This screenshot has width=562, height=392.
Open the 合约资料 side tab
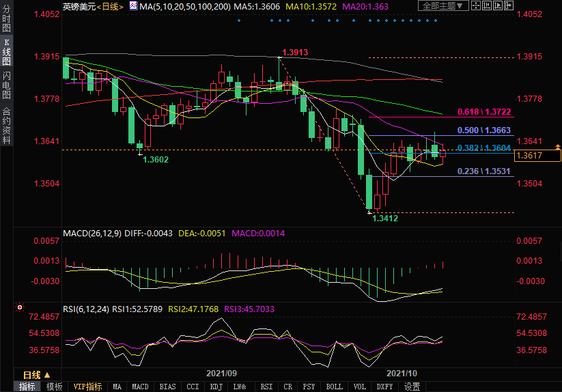tap(6, 126)
